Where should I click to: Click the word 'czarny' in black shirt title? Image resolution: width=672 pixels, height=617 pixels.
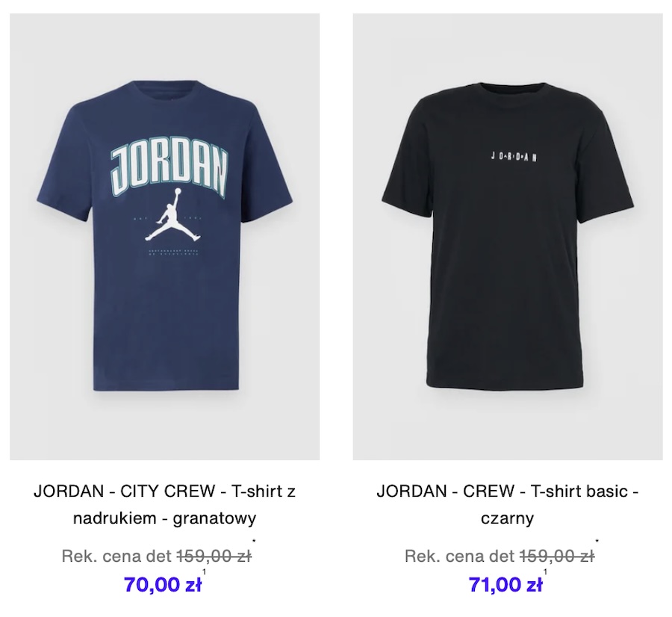pyautogui.click(x=508, y=519)
